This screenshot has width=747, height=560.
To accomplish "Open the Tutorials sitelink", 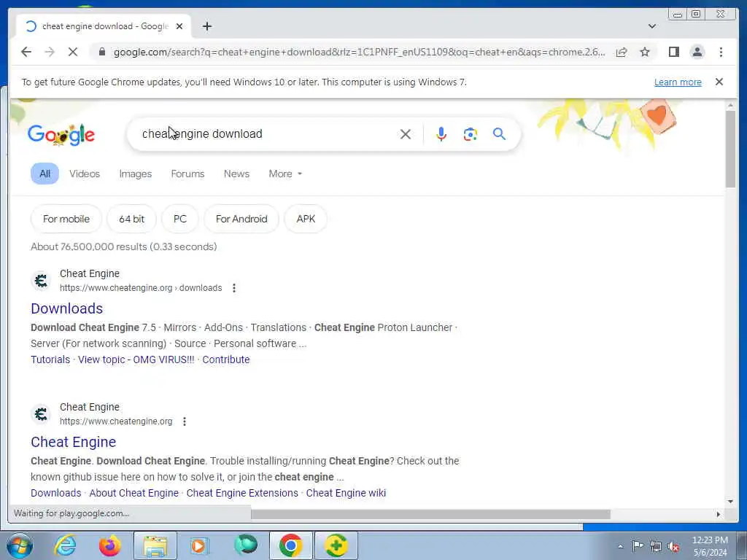I will 50,359.
